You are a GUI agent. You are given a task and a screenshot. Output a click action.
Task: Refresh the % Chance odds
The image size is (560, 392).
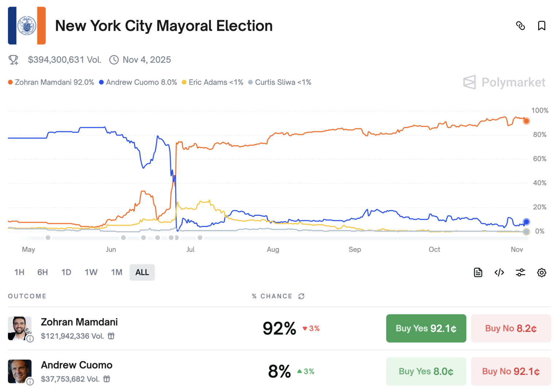pyautogui.click(x=302, y=296)
